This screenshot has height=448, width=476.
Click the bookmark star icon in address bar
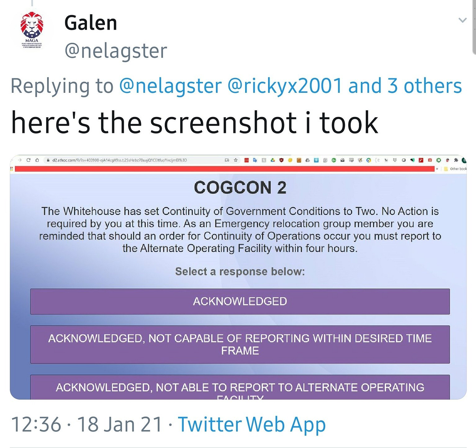[x=235, y=160]
